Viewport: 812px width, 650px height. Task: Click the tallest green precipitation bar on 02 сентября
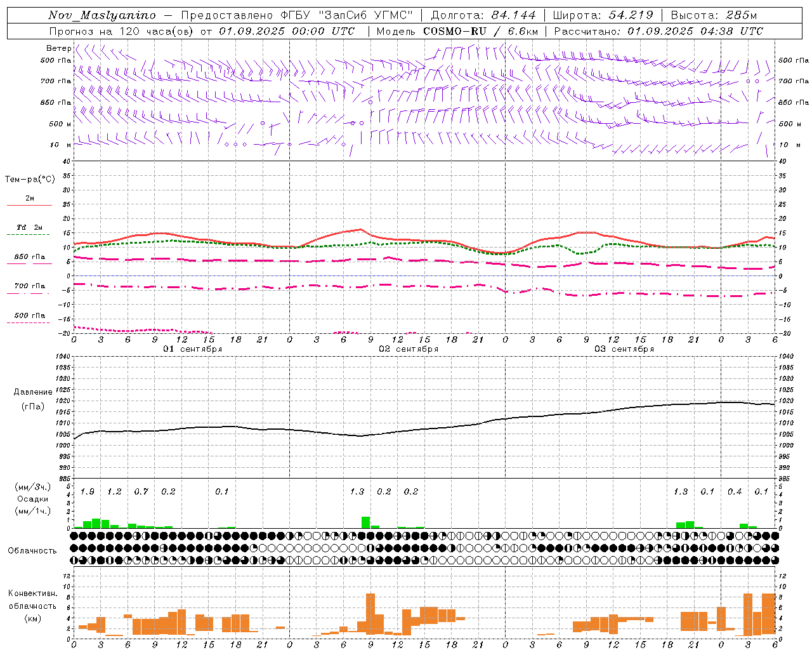coord(366,522)
